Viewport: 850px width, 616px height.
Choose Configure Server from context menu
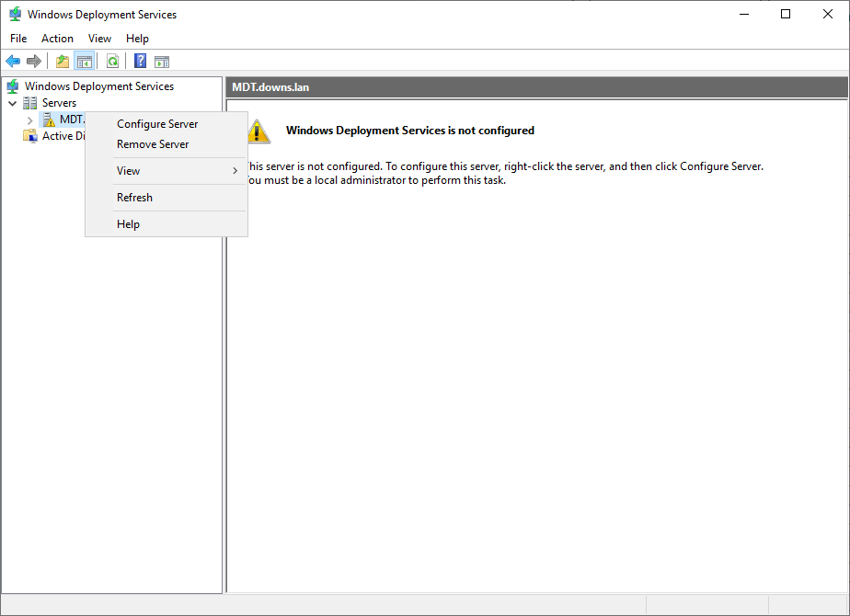(x=157, y=124)
